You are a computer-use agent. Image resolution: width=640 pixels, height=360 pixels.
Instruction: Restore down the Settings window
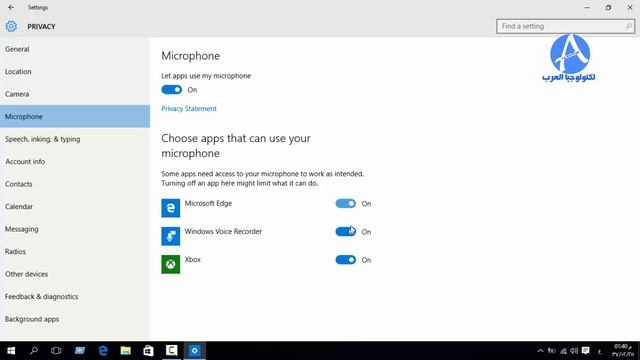coord(608,7)
